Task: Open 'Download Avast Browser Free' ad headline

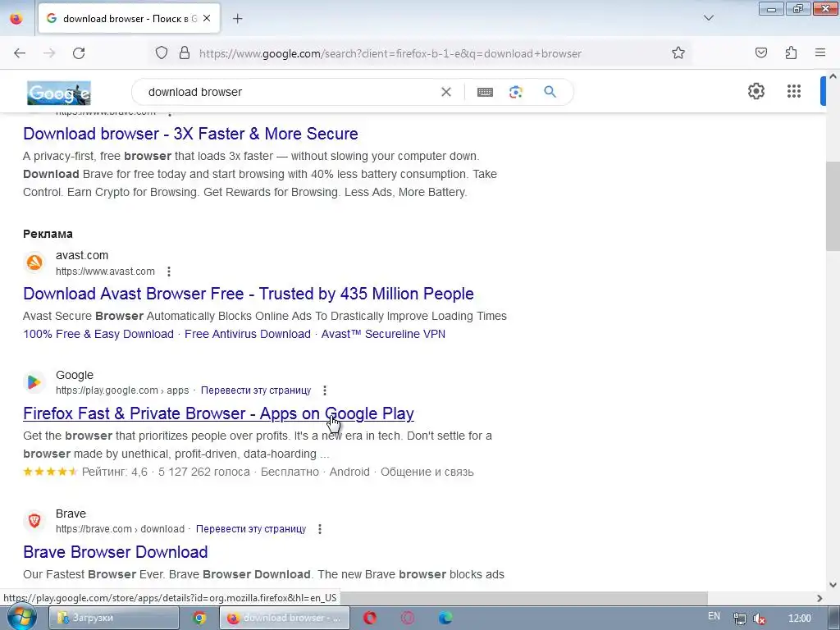Action: click(x=249, y=294)
